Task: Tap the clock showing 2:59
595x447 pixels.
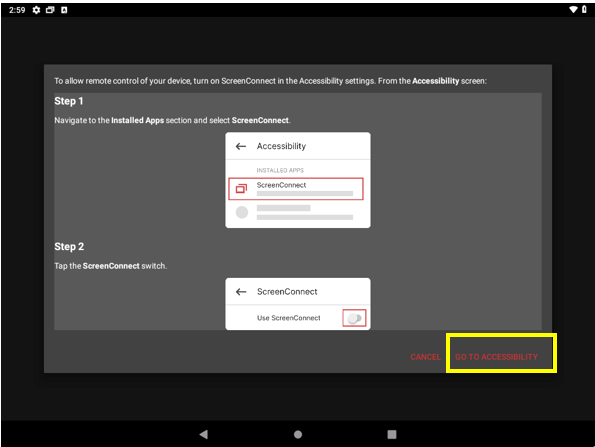Action: pos(17,10)
